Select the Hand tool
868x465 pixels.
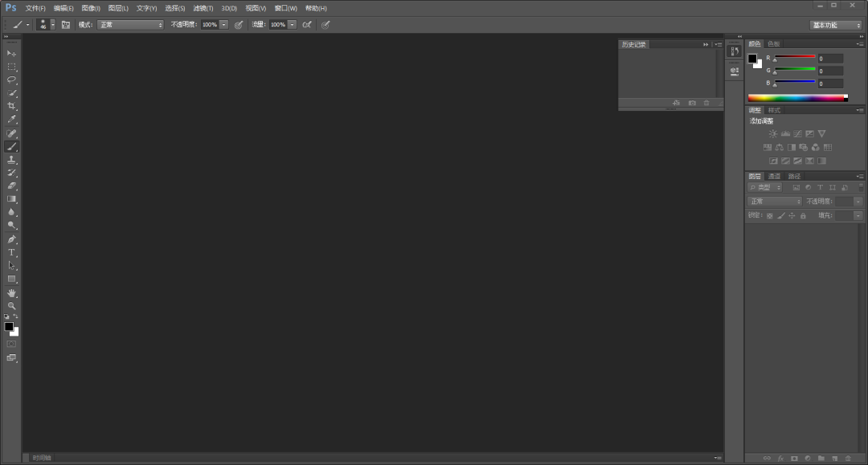11,292
